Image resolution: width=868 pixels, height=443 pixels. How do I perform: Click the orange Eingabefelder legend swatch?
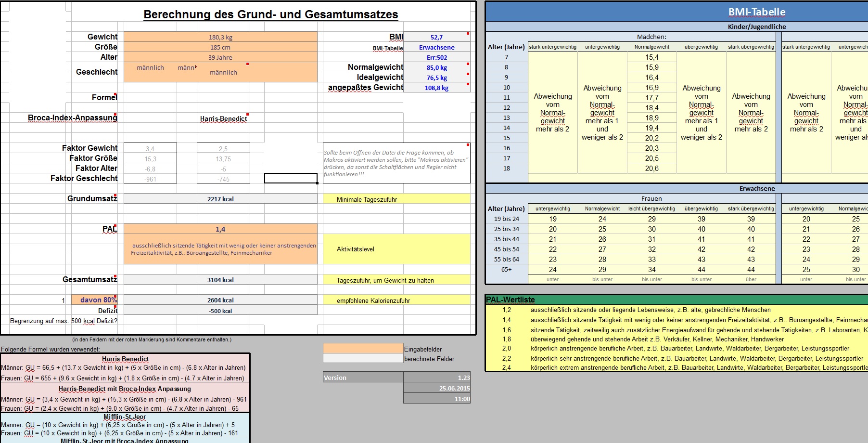[363, 348]
